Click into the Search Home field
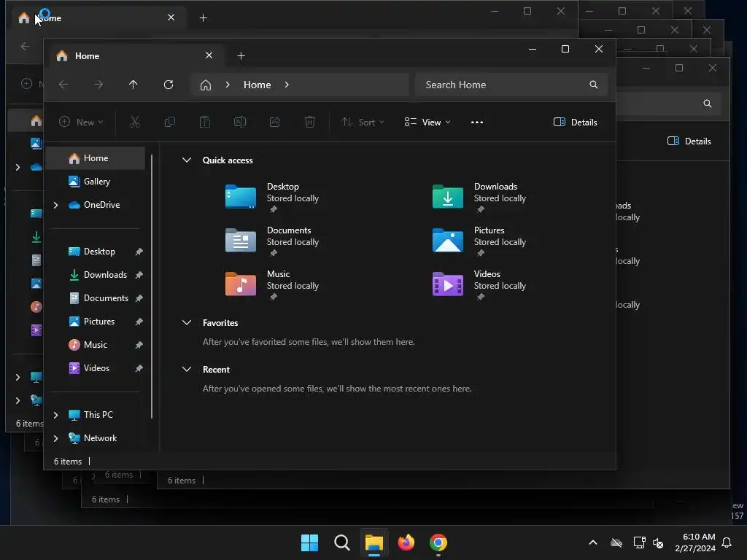Image resolution: width=747 pixels, height=560 pixels. pos(511,85)
